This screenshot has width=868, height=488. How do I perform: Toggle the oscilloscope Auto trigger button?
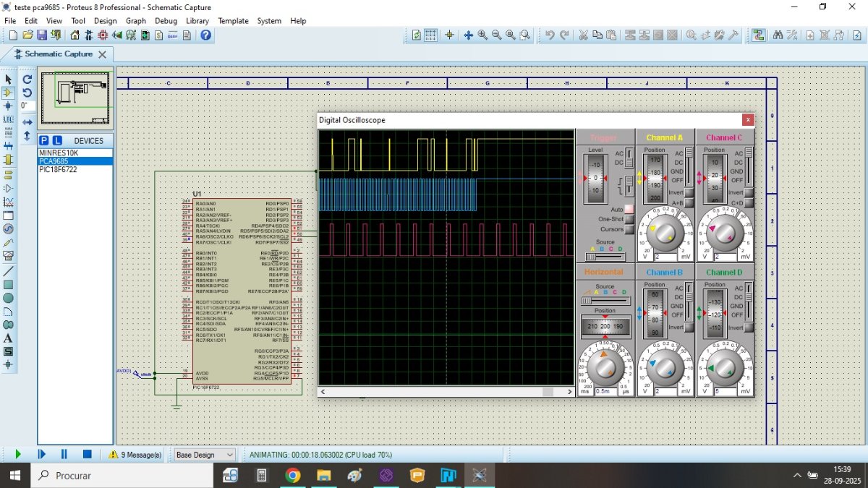pyautogui.click(x=629, y=209)
